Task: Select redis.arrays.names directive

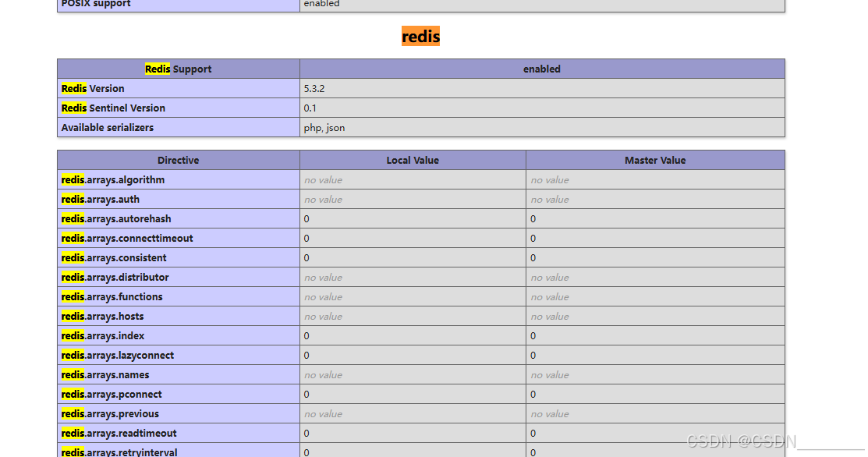Action: (179, 374)
